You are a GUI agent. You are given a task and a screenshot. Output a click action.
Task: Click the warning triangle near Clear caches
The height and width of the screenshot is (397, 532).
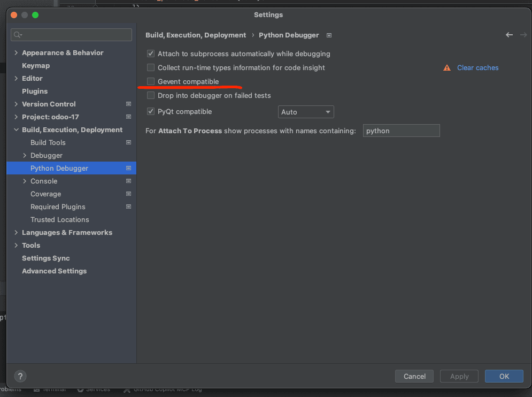coord(447,68)
